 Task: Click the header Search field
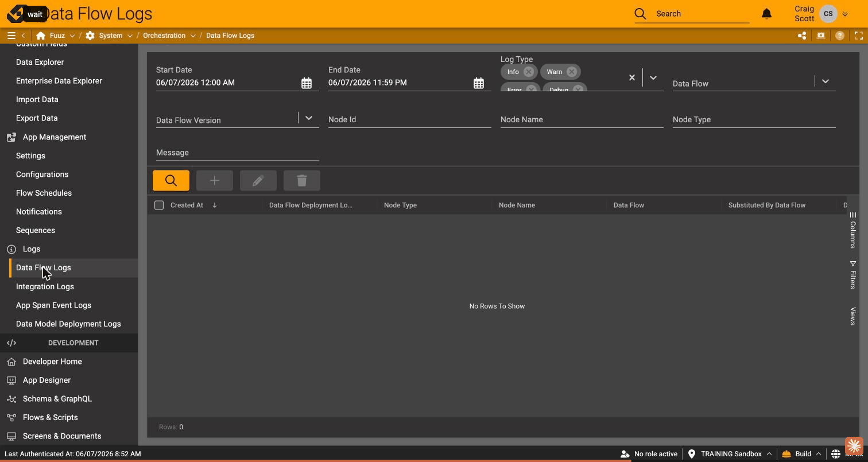702,14
